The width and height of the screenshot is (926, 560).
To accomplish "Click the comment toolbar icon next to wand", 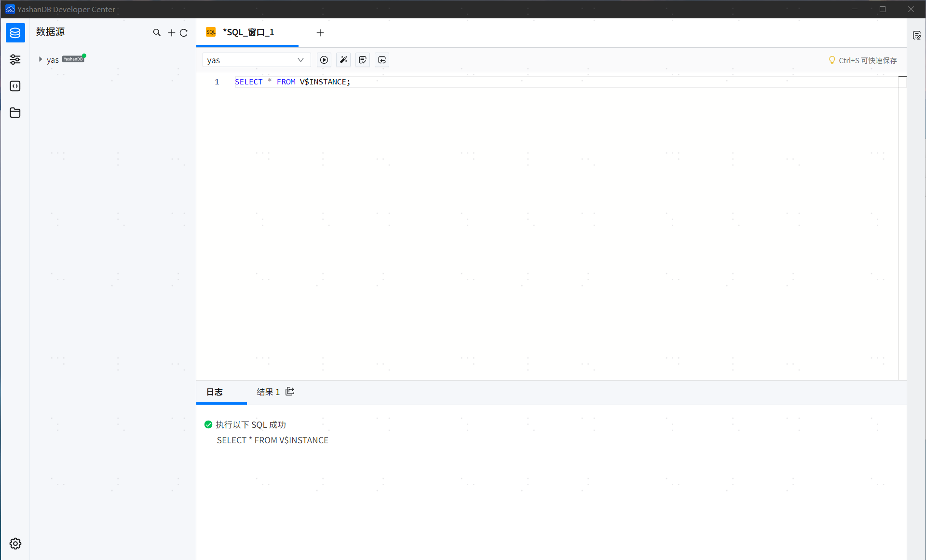I will point(363,60).
